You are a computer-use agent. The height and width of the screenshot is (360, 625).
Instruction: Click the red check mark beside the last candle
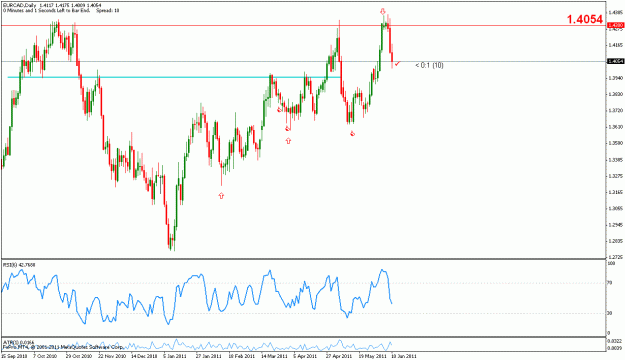[398, 63]
